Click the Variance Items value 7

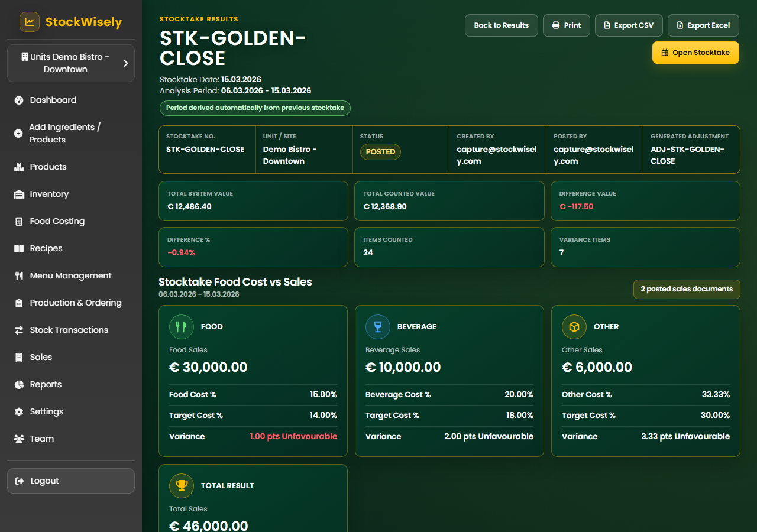[561, 253]
